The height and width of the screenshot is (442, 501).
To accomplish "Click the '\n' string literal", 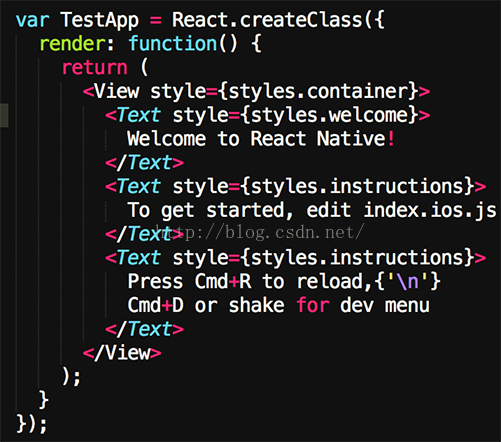I will (x=408, y=281).
